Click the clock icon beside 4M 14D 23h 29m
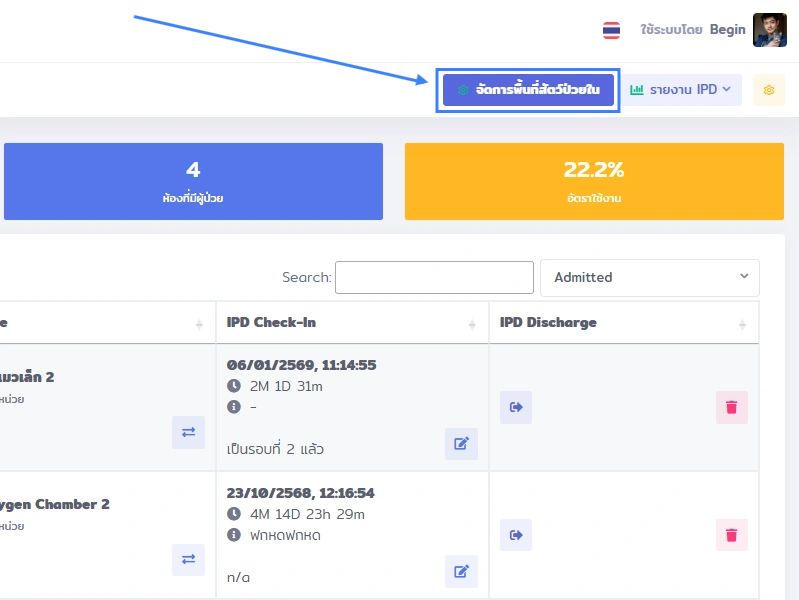 pyautogui.click(x=234, y=514)
